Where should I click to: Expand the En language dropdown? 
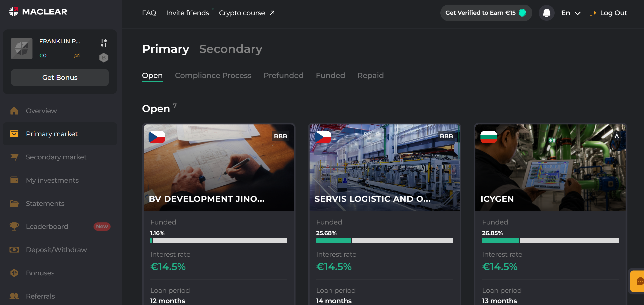pyautogui.click(x=571, y=13)
